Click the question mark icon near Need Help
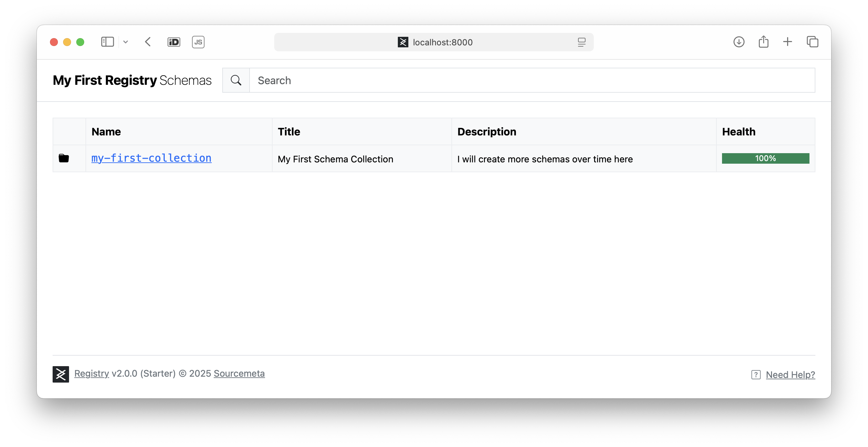This screenshot has width=868, height=447. [756, 374]
